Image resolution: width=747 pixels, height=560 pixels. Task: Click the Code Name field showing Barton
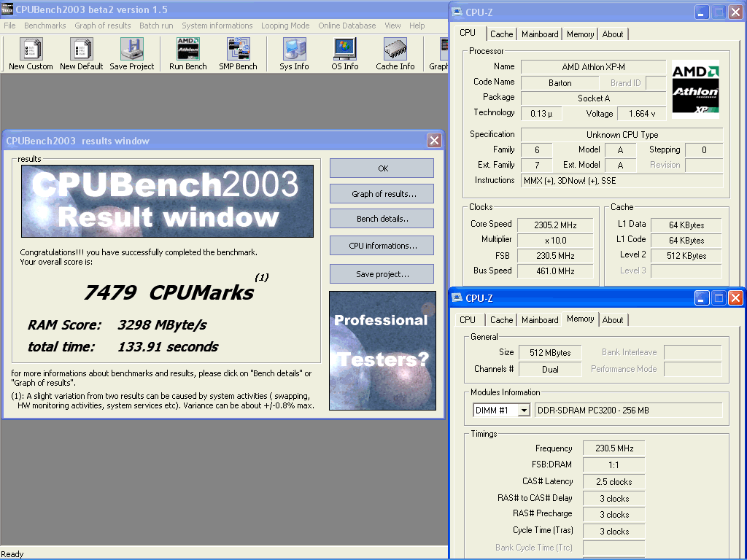coord(560,83)
